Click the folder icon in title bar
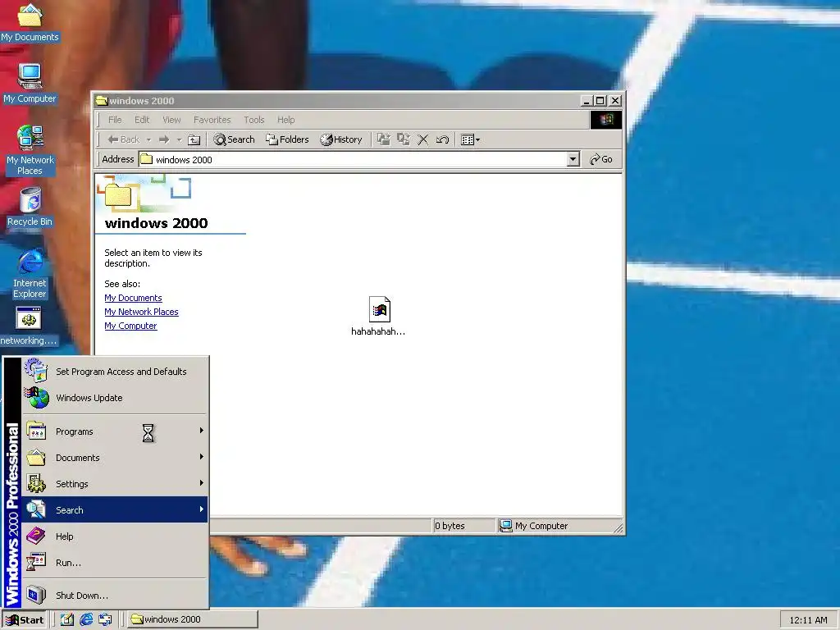 (101, 101)
